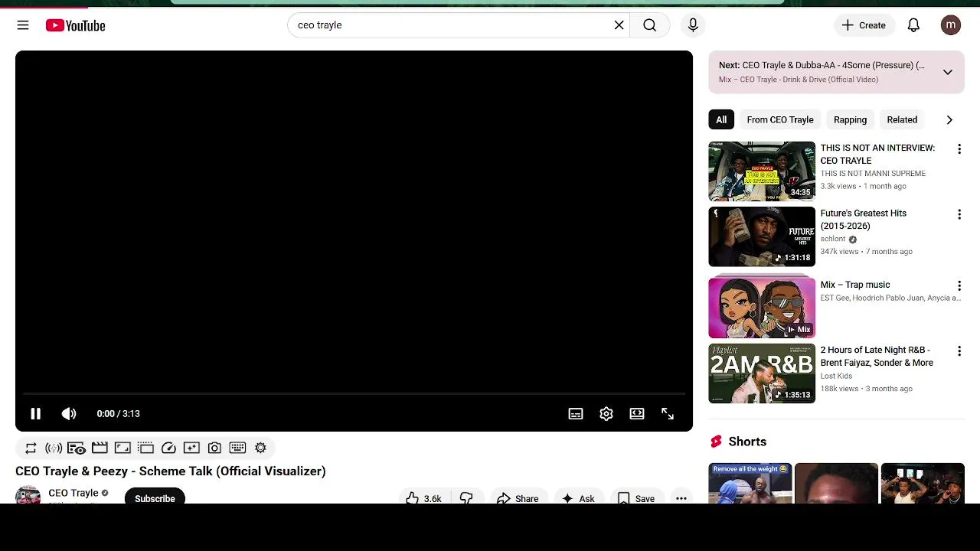Open the extension options gear icon
980x551 pixels.
(260, 448)
